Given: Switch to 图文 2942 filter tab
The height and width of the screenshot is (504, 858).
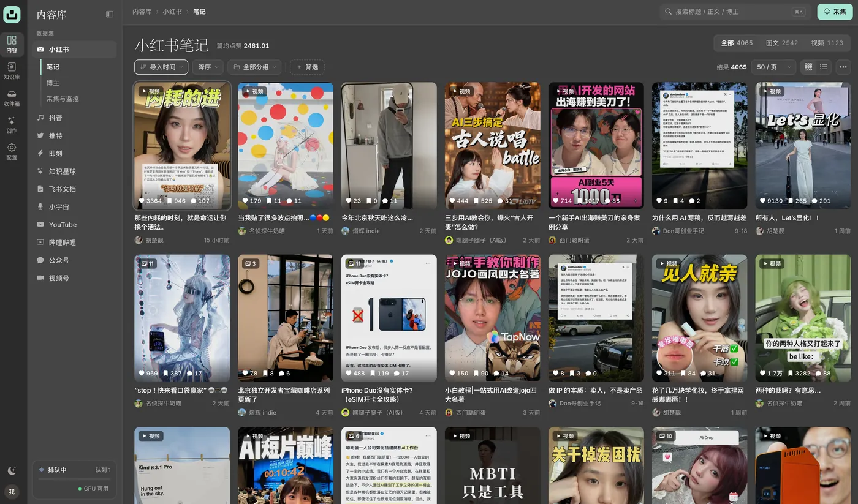Looking at the screenshot, I should 781,43.
